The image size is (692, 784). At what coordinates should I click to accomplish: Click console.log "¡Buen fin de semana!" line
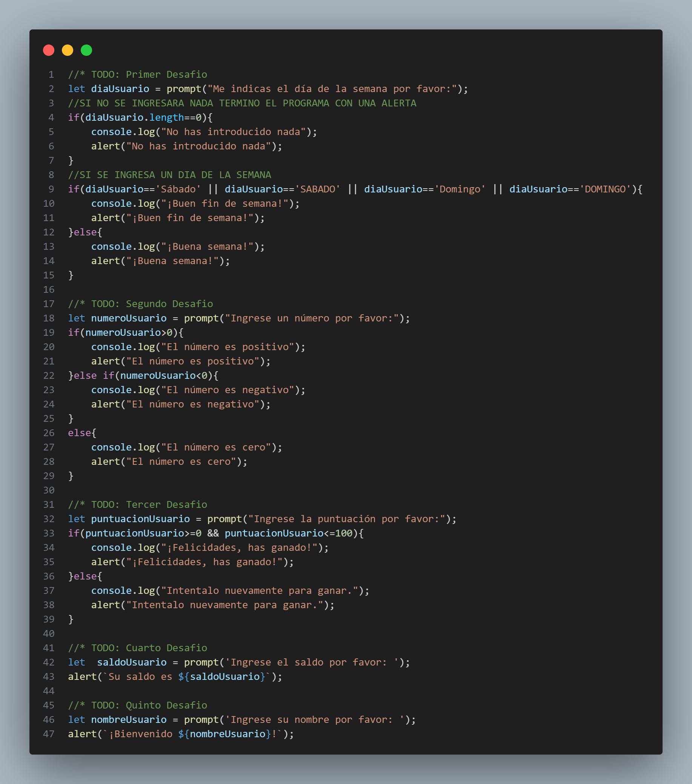[x=195, y=204]
